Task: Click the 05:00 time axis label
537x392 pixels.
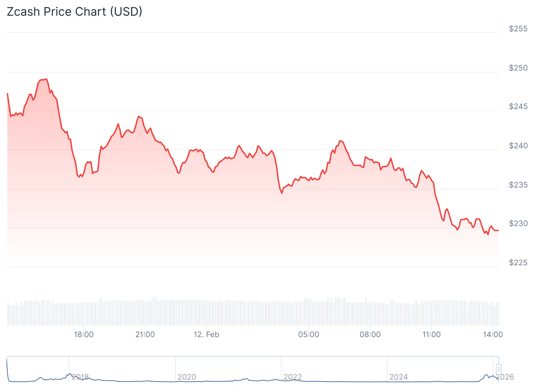Action: [x=309, y=335]
